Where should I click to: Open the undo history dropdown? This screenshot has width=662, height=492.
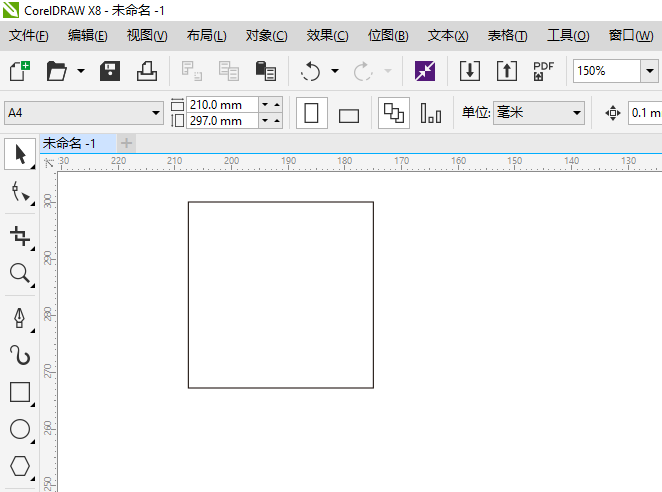pyautogui.click(x=335, y=71)
